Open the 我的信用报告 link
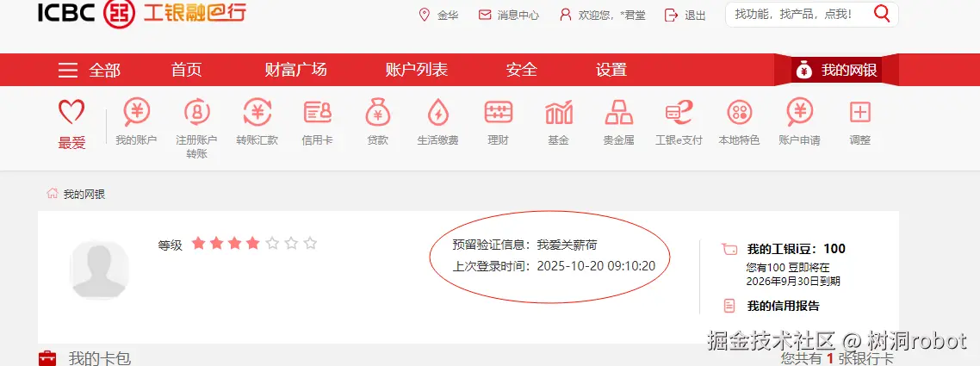 (x=782, y=306)
